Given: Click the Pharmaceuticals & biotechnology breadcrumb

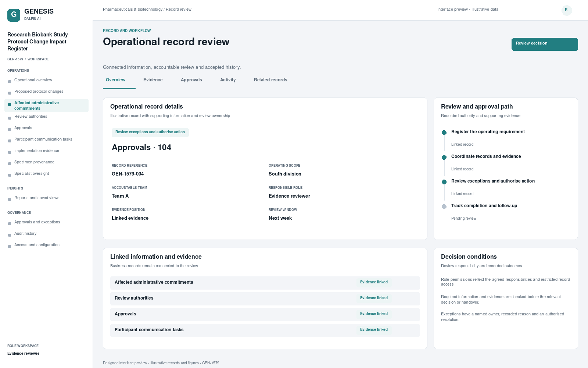Looking at the screenshot, I should 133,10.
